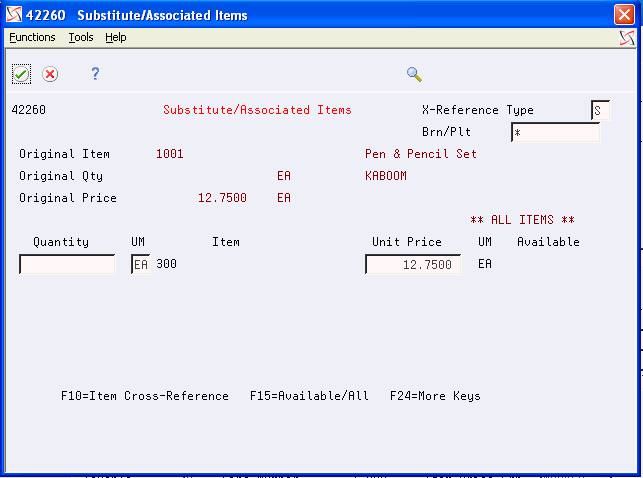
Task: Click the green checkmark OK icon
Action: pyautogui.click(x=21, y=74)
